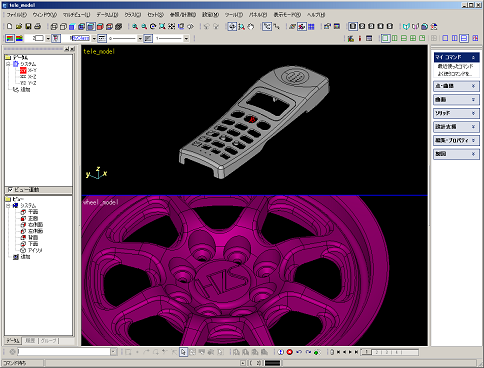The image size is (484, 368).
Task: Select the arrow pointer pick tool
Action: [183, 352]
